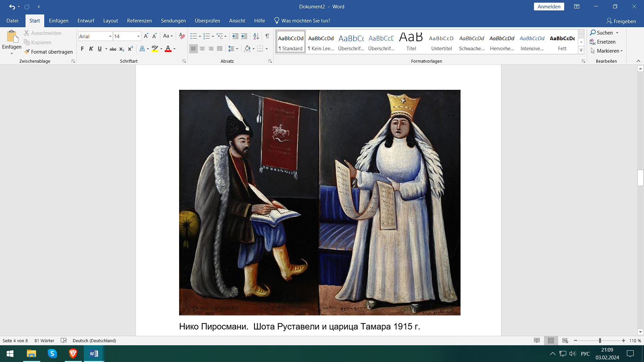Click the clear formatting eraser icon
This screenshot has width=644, height=362.
182,36
